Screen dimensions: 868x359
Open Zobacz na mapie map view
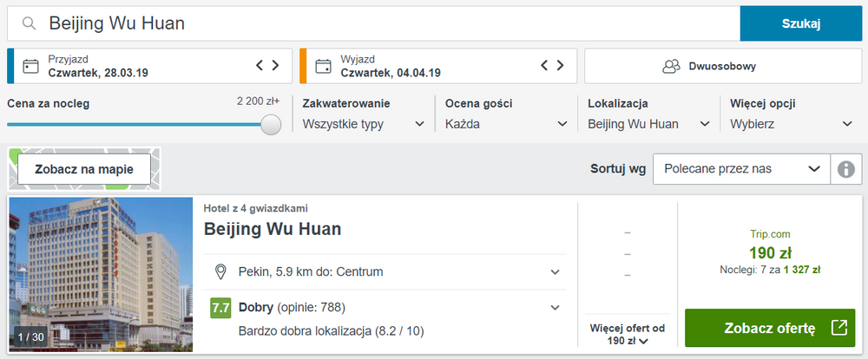(x=84, y=169)
